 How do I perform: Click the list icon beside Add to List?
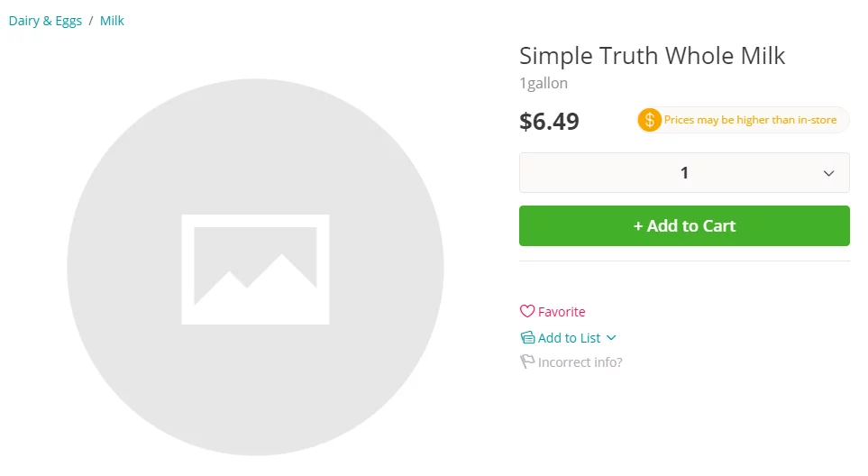(x=527, y=338)
